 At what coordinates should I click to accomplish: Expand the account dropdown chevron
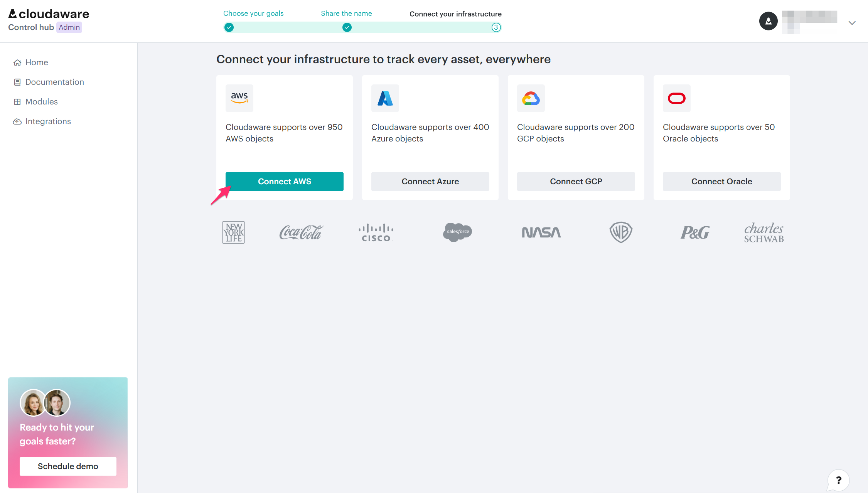tap(852, 23)
